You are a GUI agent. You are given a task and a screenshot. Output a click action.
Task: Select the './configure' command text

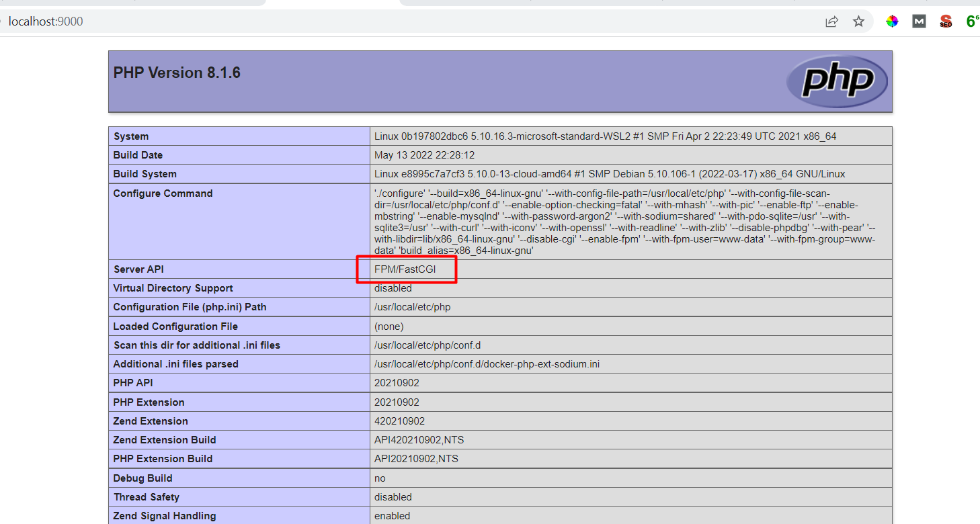click(x=625, y=222)
